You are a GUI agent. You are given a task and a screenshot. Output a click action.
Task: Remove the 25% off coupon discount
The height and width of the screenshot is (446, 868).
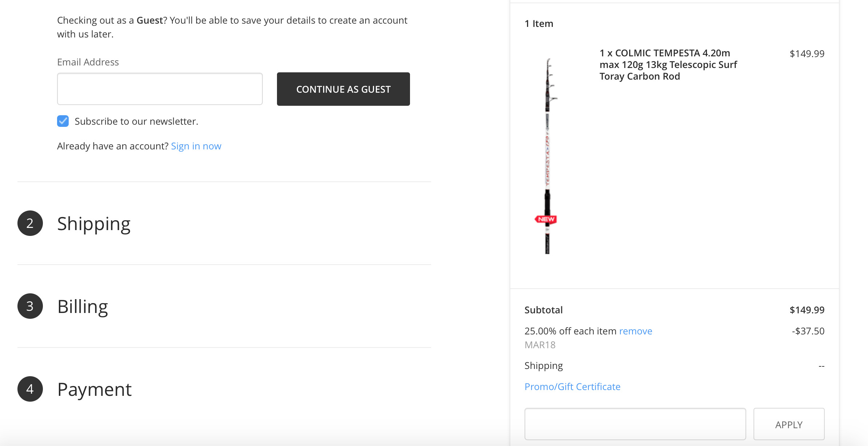click(x=635, y=331)
